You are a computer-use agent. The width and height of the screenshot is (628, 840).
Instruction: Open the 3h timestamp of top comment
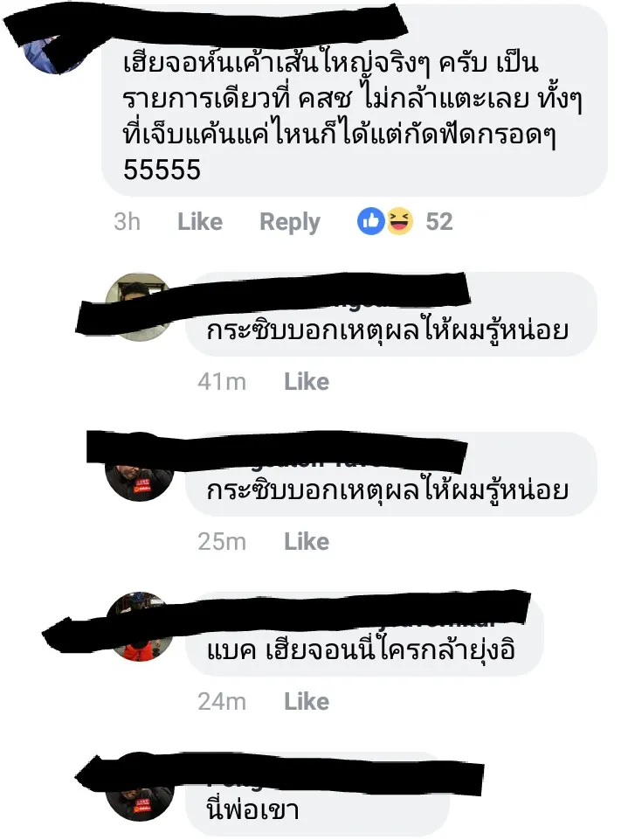click(x=127, y=222)
